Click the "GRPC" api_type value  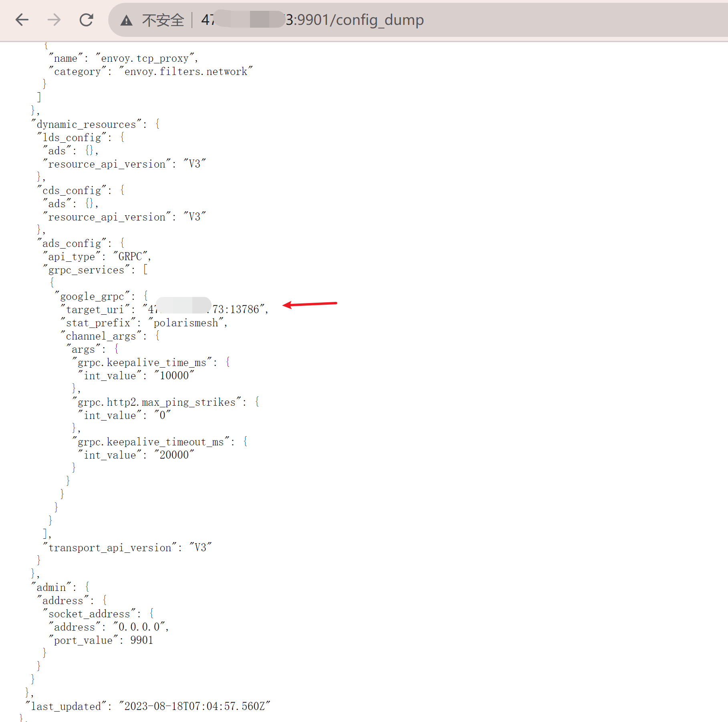pyautogui.click(x=129, y=256)
